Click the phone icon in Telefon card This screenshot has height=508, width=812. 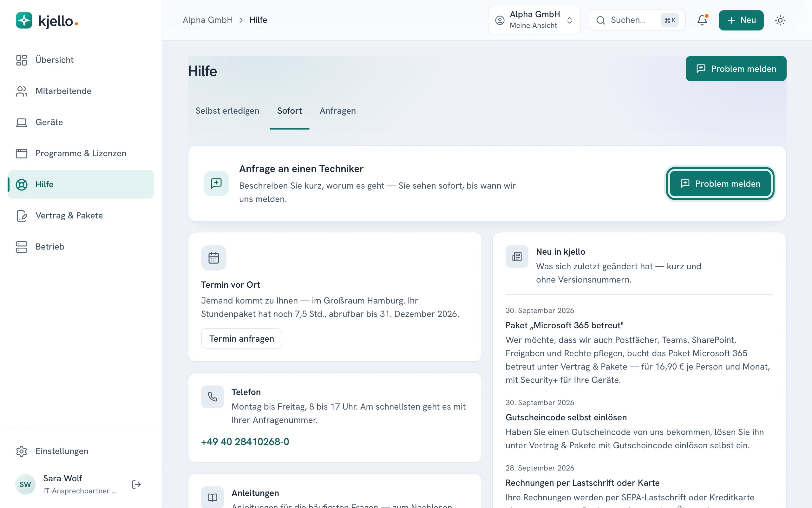click(213, 397)
